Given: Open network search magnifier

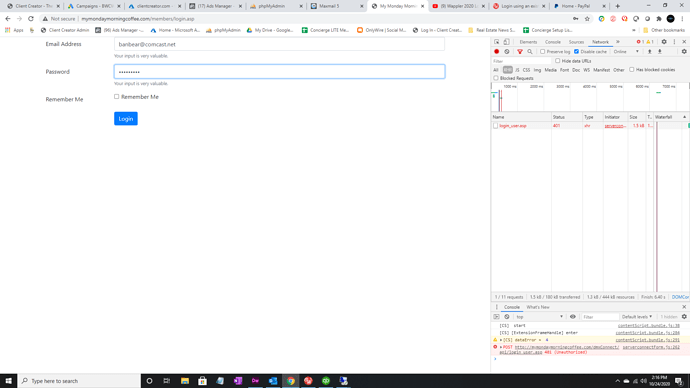Looking at the screenshot, I should [x=530, y=51].
